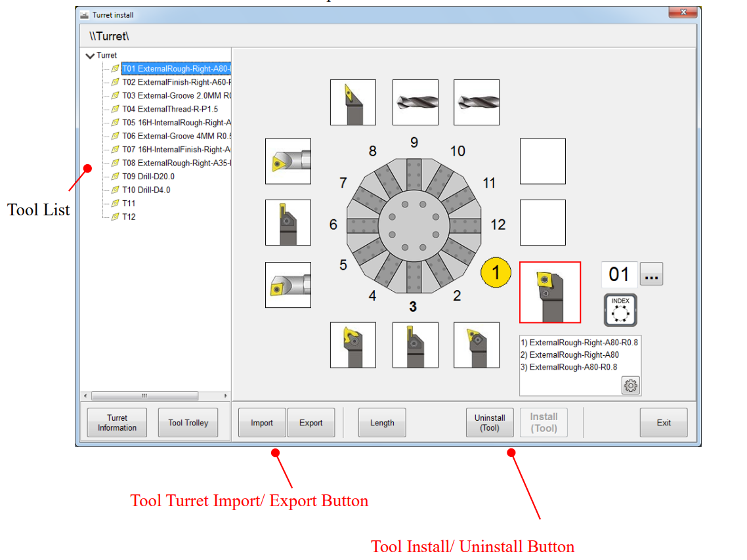Screen dimensions: 747x560
Task: Select the red-highlighted station 1 tool thumbnail
Action: pos(550,292)
